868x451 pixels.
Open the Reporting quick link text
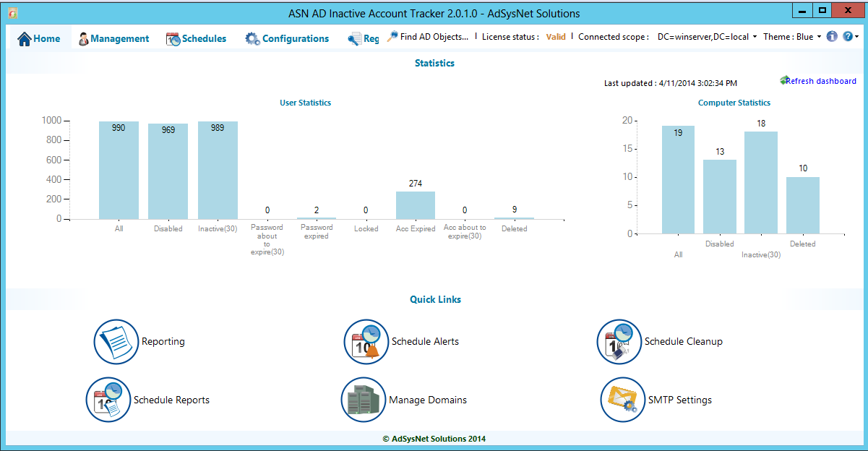163,341
